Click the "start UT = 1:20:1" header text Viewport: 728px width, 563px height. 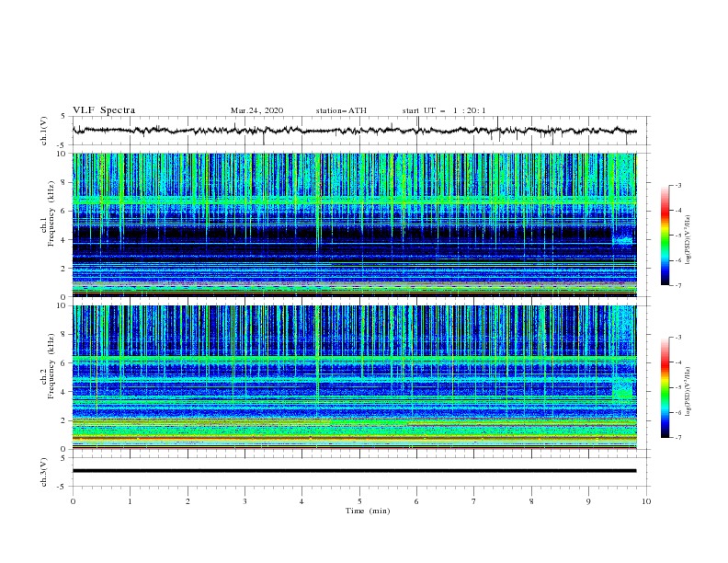pyautogui.click(x=444, y=110)
